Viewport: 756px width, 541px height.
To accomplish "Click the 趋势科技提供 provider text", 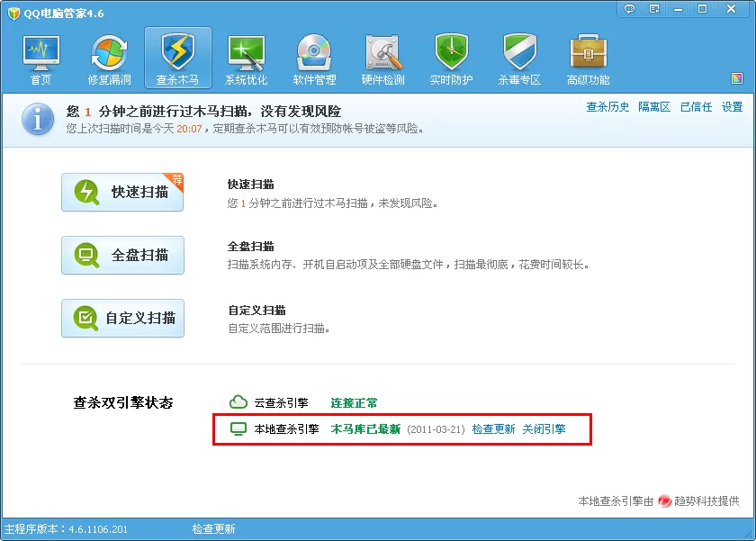I will (x=706, y=501).
